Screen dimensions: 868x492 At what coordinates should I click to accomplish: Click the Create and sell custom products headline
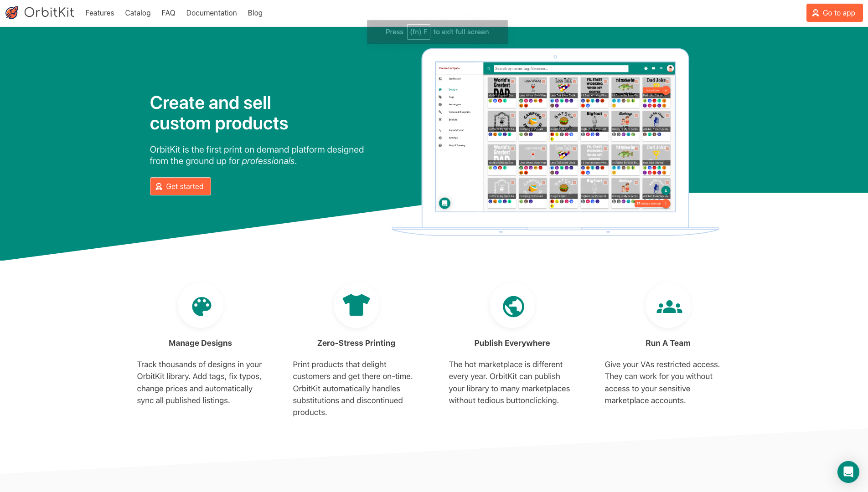219,113
